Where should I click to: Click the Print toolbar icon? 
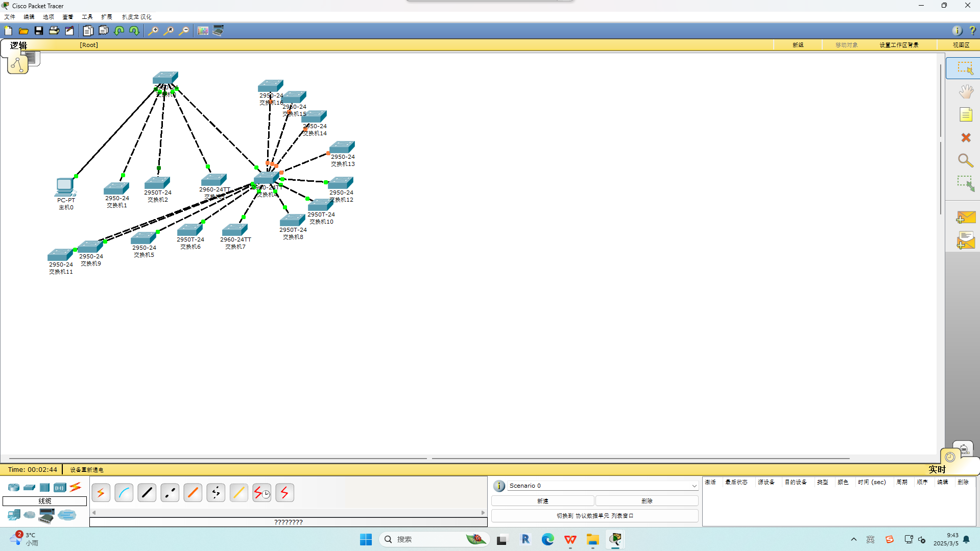coord(54,31)
